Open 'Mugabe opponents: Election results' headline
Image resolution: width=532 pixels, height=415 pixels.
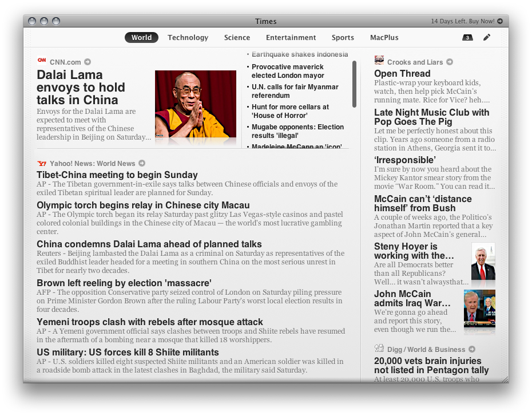click(x=297, y=131)
